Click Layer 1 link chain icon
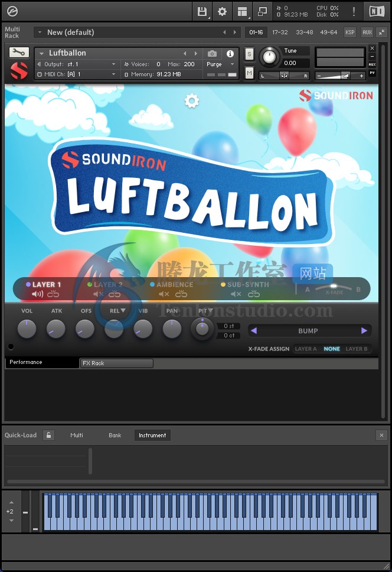The image size is (392, 572). (53, 294)
